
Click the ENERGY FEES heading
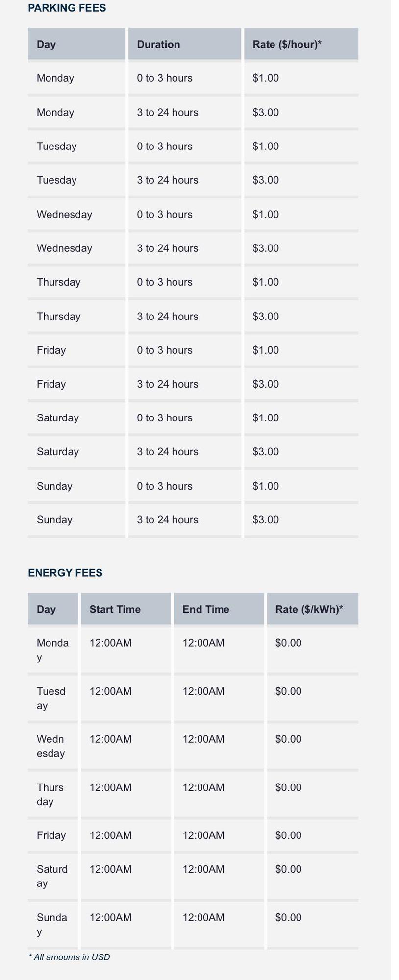65,573
